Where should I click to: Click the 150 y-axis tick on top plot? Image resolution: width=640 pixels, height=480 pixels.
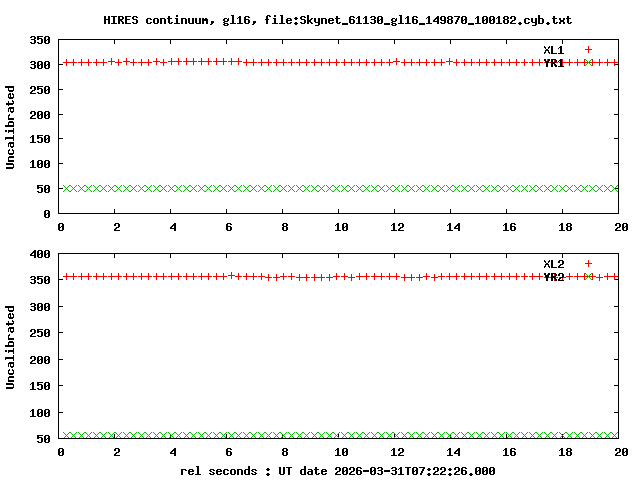(40, 139)
